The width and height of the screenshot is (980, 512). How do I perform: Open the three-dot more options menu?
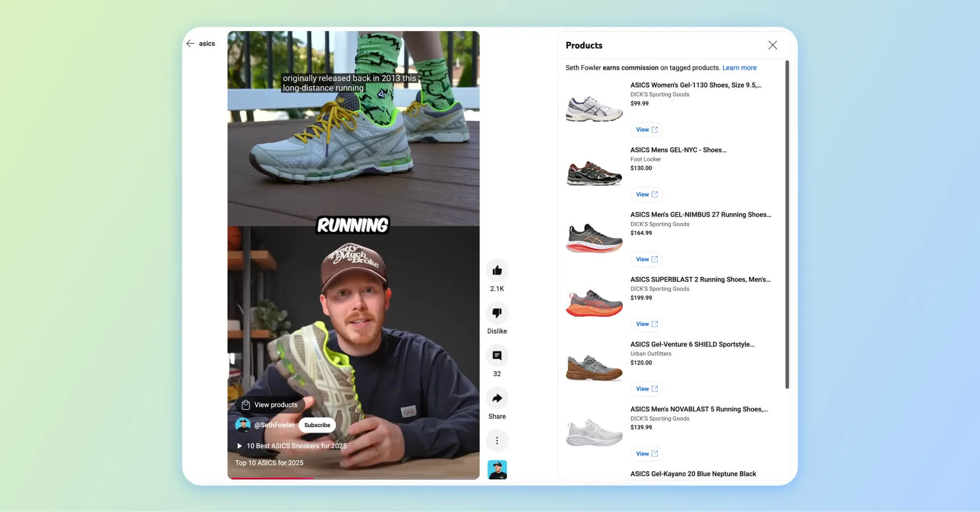[497, 441]
